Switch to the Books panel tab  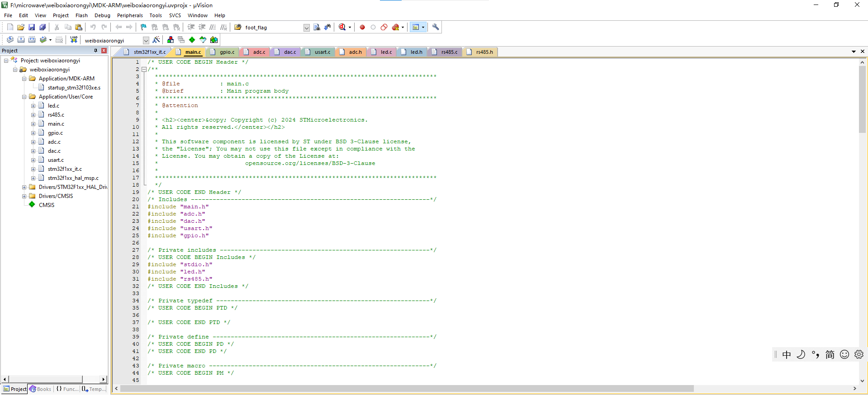coord(40,389)
